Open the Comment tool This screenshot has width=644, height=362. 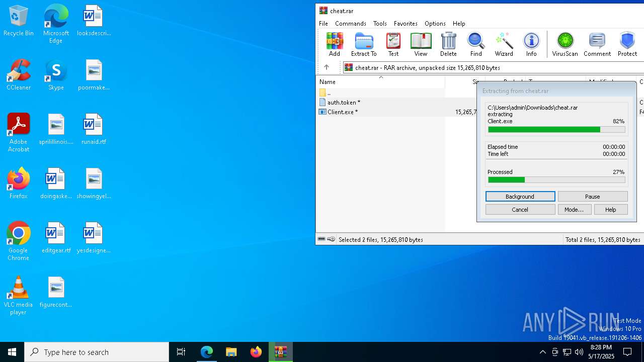pos(597,44)
